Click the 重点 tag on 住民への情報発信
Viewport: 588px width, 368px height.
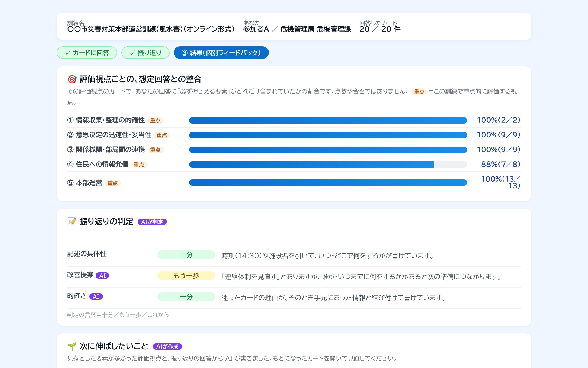point(139,165)
